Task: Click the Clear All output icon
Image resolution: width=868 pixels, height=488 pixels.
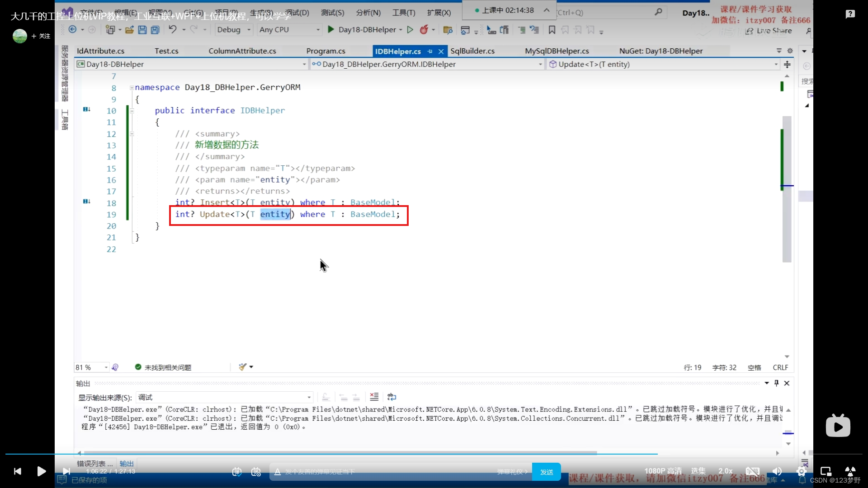Action: click(x=374, y=397)
